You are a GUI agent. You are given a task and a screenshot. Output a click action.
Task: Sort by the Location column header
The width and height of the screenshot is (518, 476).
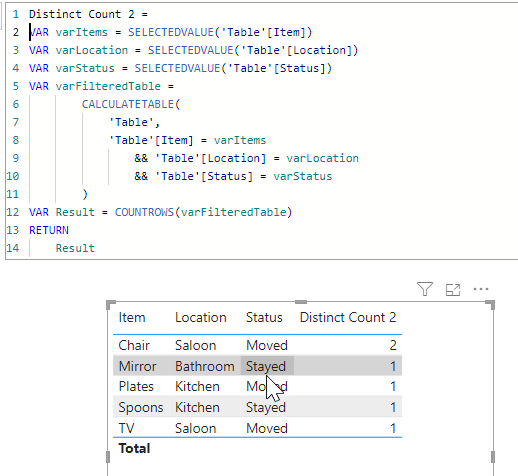(201, 317)
